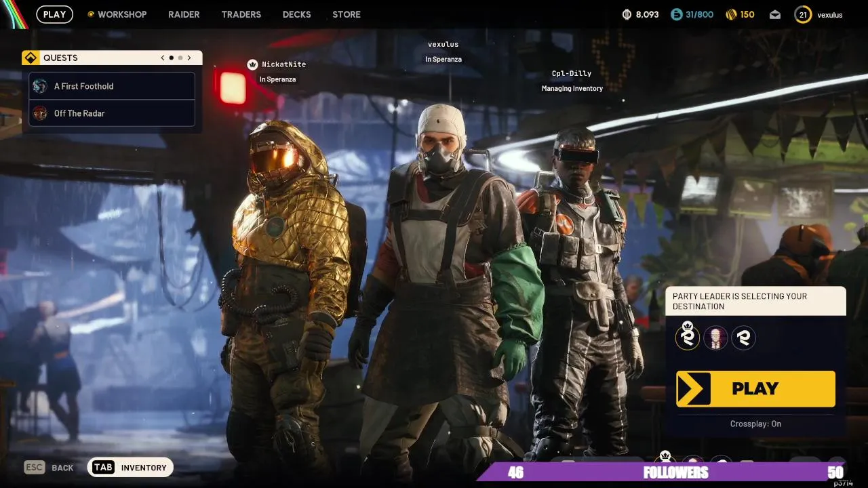Visit the STORE tab
Screen dimensions: 868x488
point(347,14)
